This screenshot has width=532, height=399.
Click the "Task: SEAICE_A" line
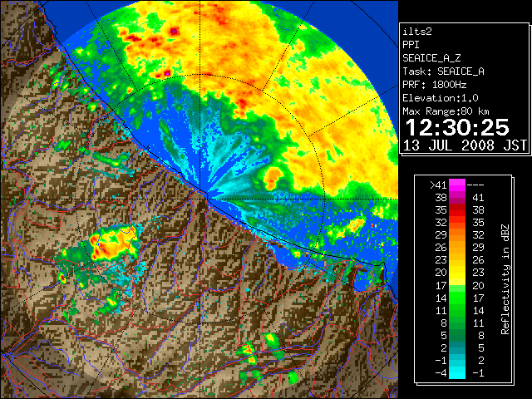point(443,71)
